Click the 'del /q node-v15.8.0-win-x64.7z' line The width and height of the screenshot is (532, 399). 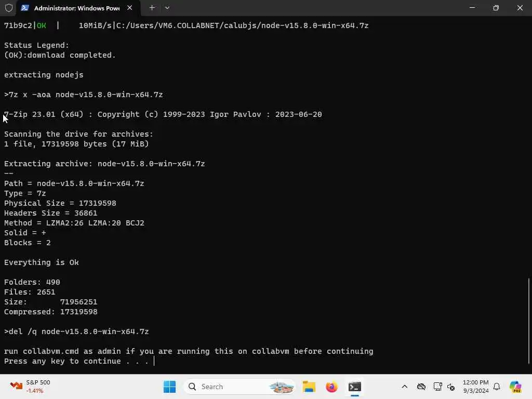coord(76,331)
